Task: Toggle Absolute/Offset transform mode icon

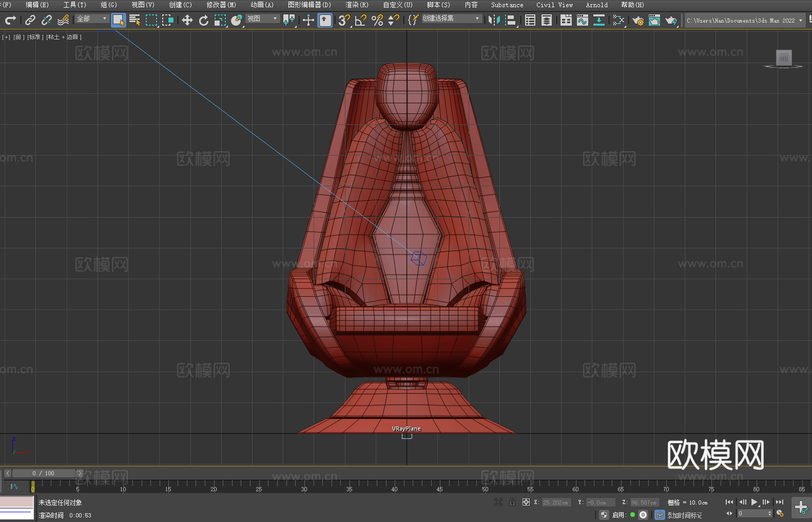Action: pos(526,502)
